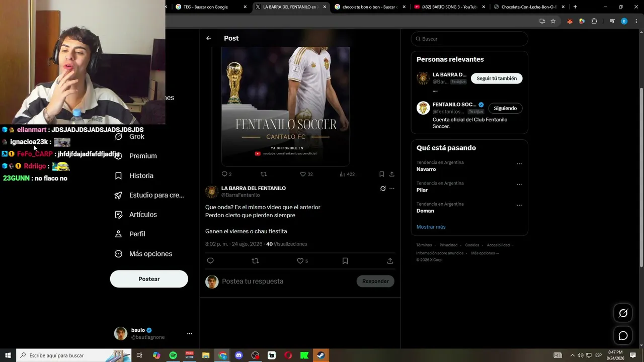Image resolution: width=644 pixels, height=362 pixels.
Task: Repost the Fentanilo Soccer image post
Action: (264, 174)
